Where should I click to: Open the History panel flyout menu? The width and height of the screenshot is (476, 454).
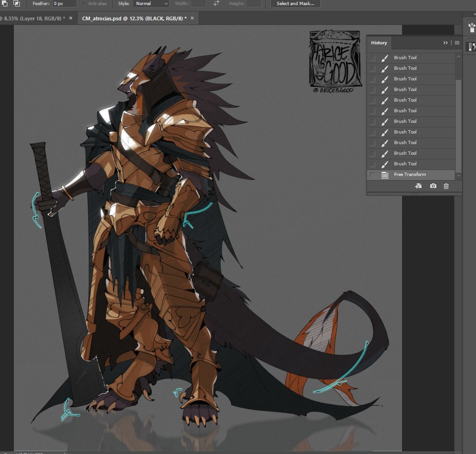coord(457,43)
